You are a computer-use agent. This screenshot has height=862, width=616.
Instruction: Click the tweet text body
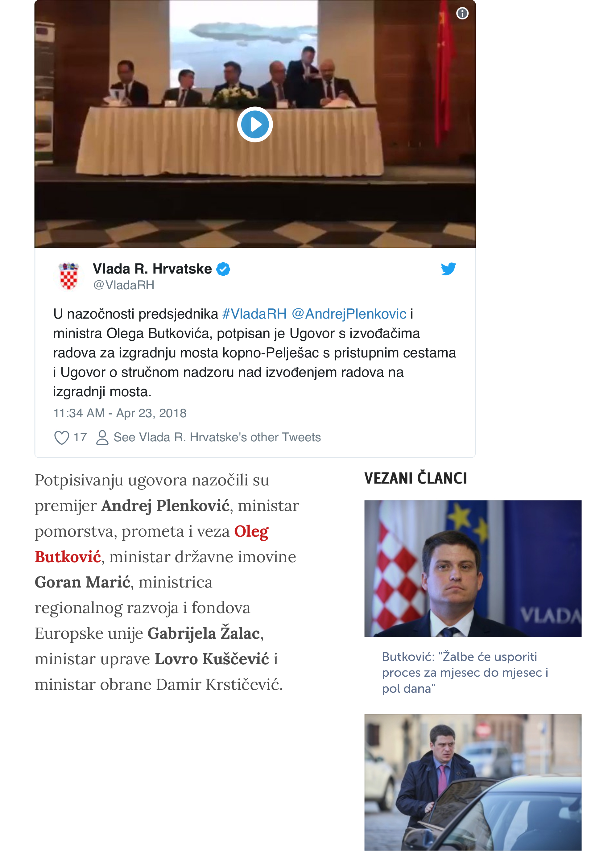[x=254, y=353]
